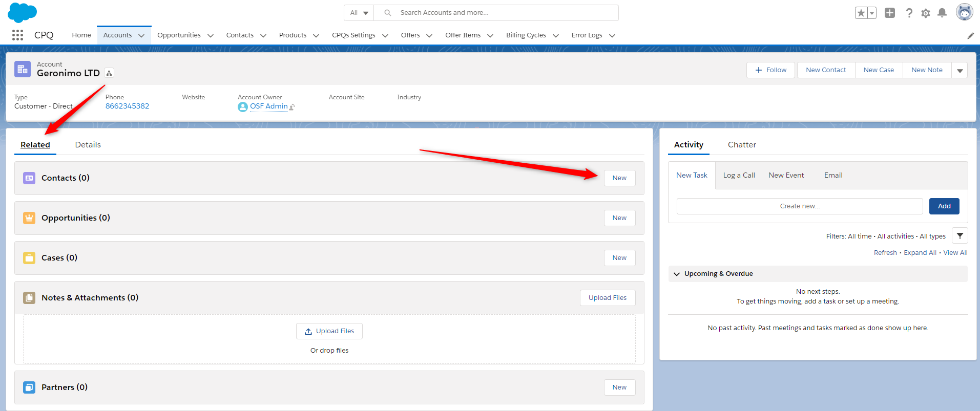Switch to the Chatter tab
Viewport: 980px width, 411px height.
pos(742,145)
